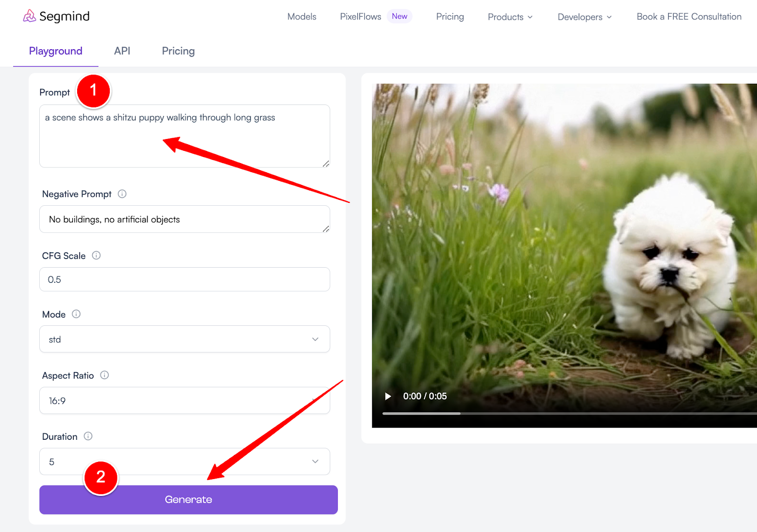Click the negative prompt resize handle

click(326, 228)
